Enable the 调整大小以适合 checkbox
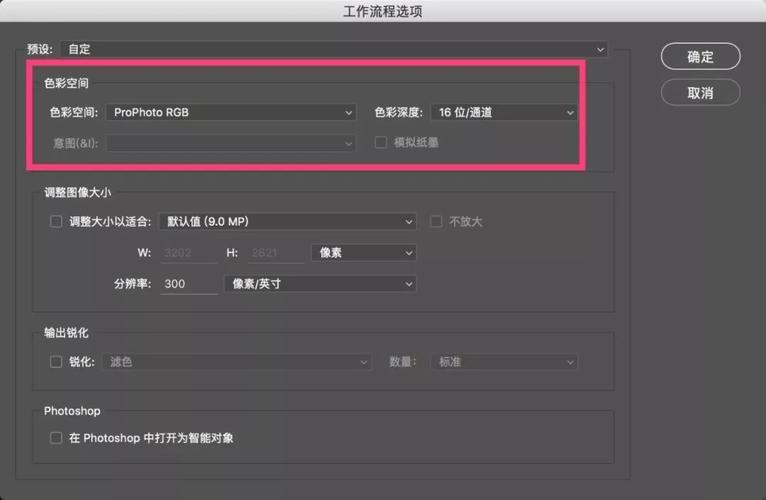 click(x=56, y=222)
